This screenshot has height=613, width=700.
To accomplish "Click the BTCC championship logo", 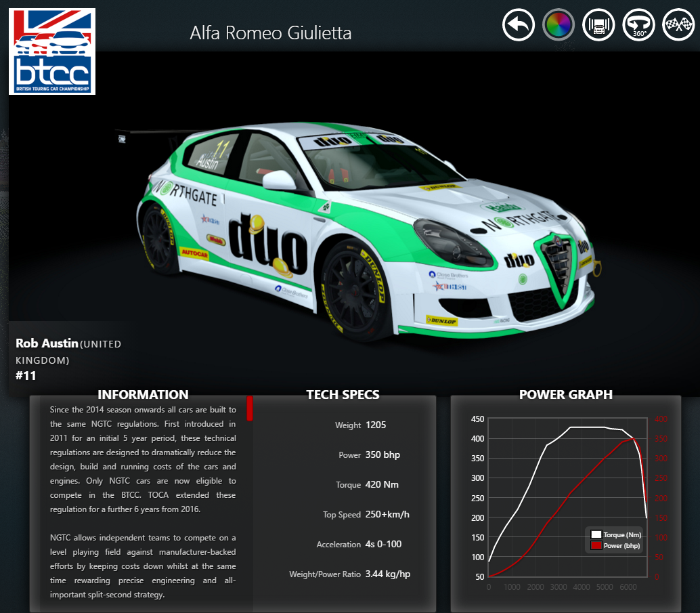I will pos(52,51).
